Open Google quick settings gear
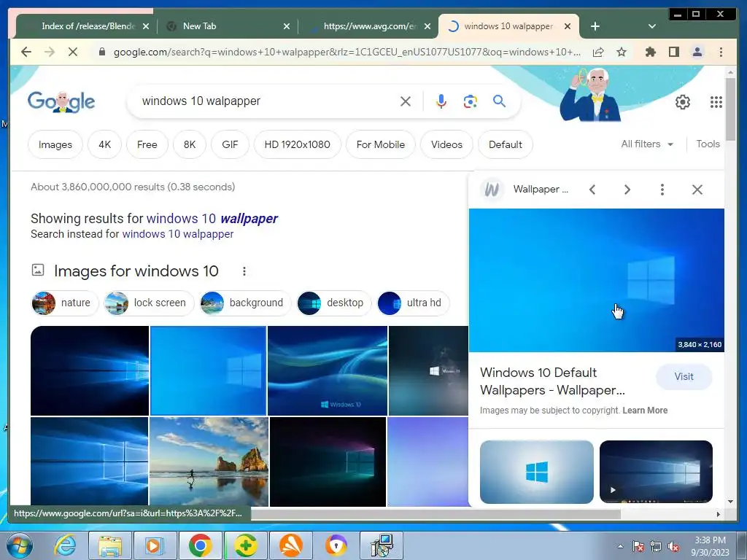The image size is (747, 560). [683, 102]
